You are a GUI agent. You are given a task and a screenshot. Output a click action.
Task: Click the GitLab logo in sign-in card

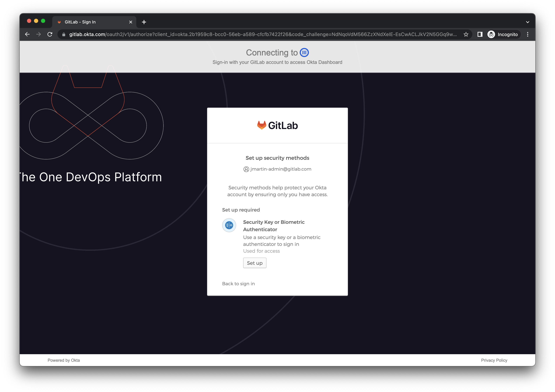click(x=277, y=125)
